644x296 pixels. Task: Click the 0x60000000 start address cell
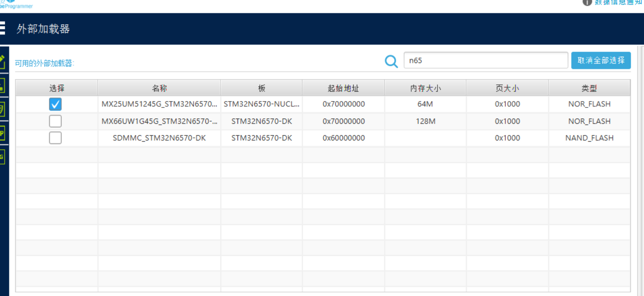point(344,138)
